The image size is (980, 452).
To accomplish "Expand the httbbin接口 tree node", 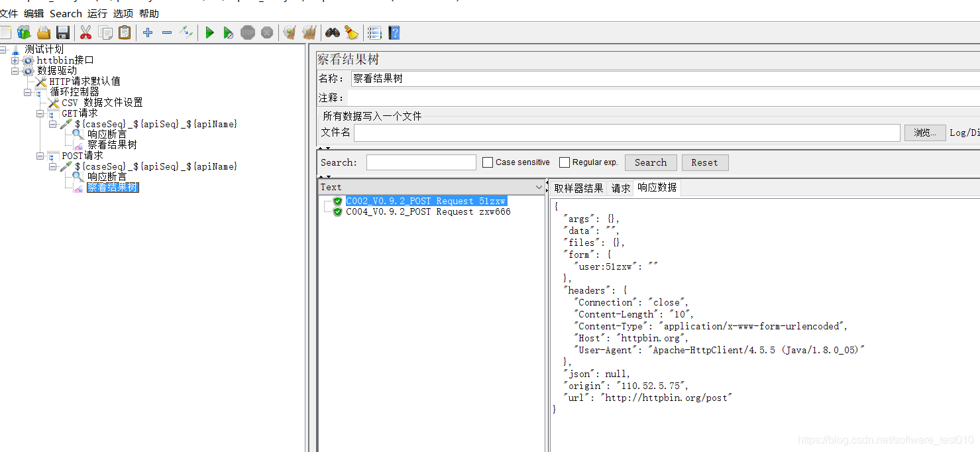I will [x=15, y=60].
